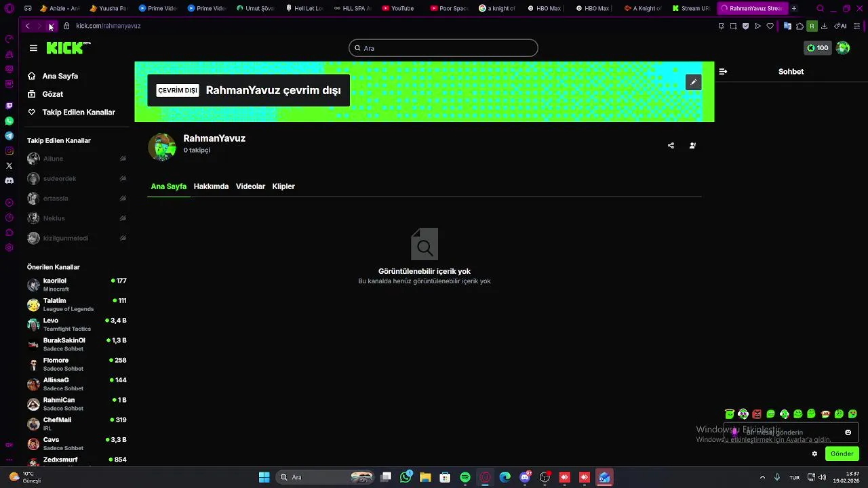The image size is (868, 488).
Task: Open a new browser tab
Action: tap(794, 8)
